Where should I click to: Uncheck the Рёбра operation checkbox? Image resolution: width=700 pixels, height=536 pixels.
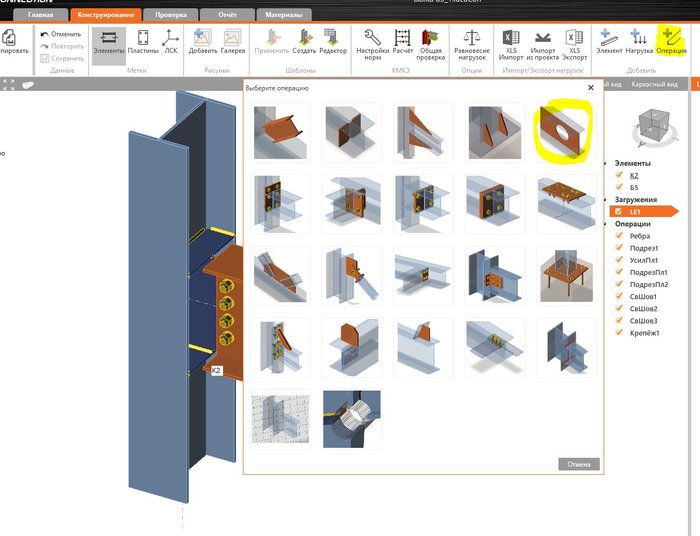tap(619, 236)
